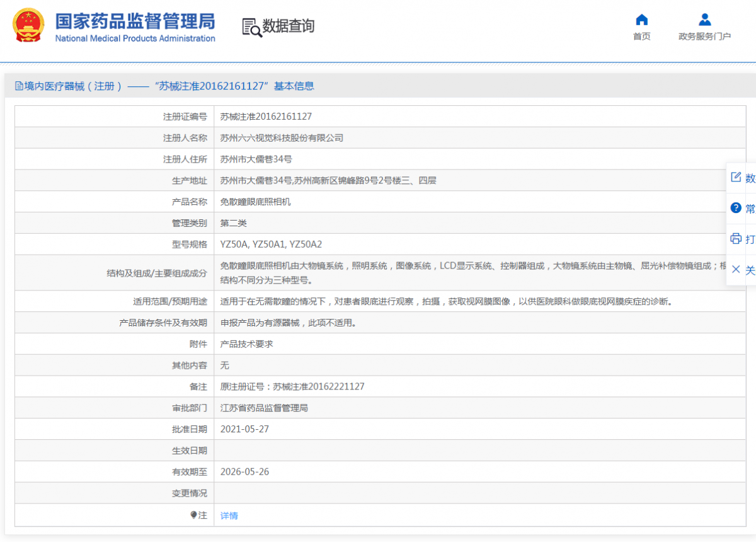
Task: Click the 国家药品监督管理局 title text
Action: pos(135,21)
